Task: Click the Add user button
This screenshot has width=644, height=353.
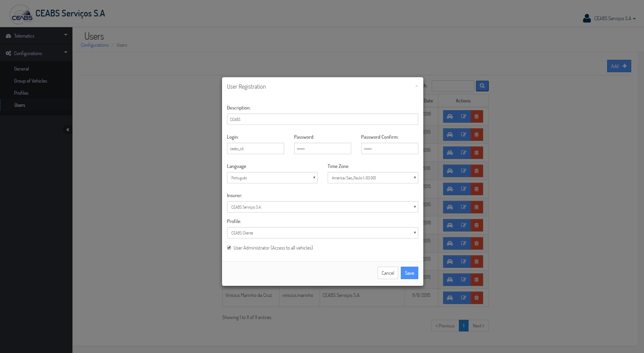Action: click(x=619, y=66)
